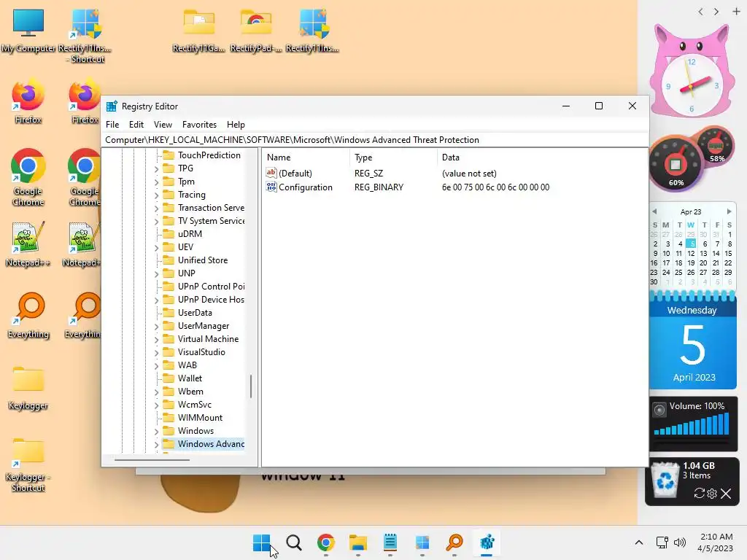Click the Volume 100% level bar widget
This screenshot has width=747, height=560.
[x=692, y=424]
